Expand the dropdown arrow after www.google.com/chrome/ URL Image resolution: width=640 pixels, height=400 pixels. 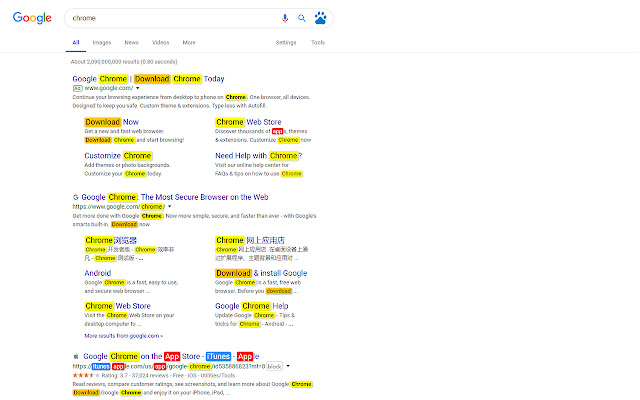coord(170,207)
